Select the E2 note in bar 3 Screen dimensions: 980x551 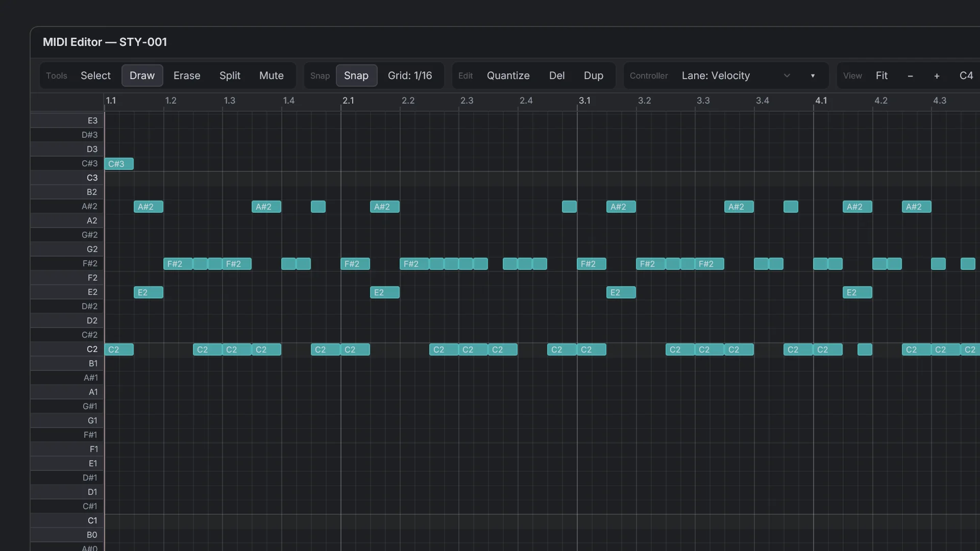pos(621,292)
